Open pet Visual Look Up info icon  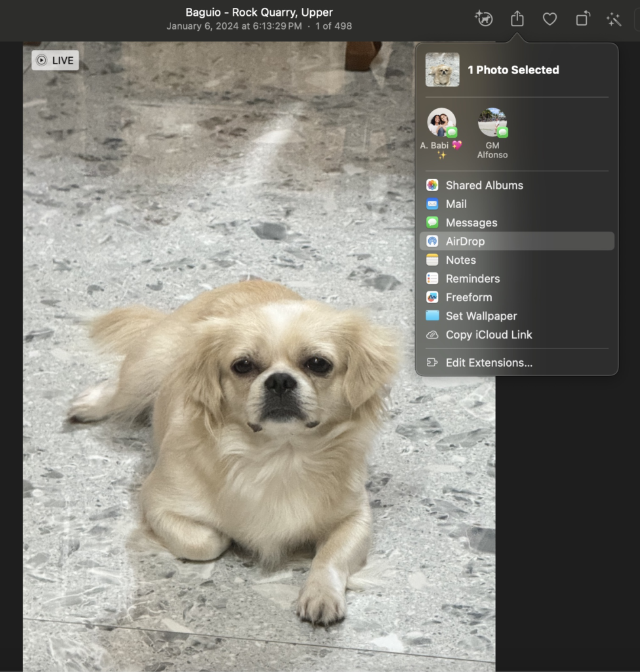point(484,19)
